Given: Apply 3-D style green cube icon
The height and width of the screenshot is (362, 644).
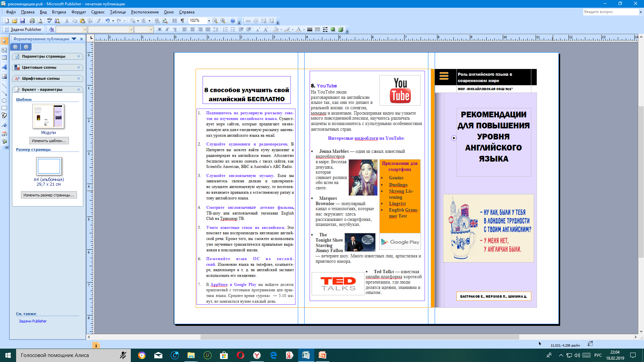Looking at the screenshot, I should click(x=341, y=29).
